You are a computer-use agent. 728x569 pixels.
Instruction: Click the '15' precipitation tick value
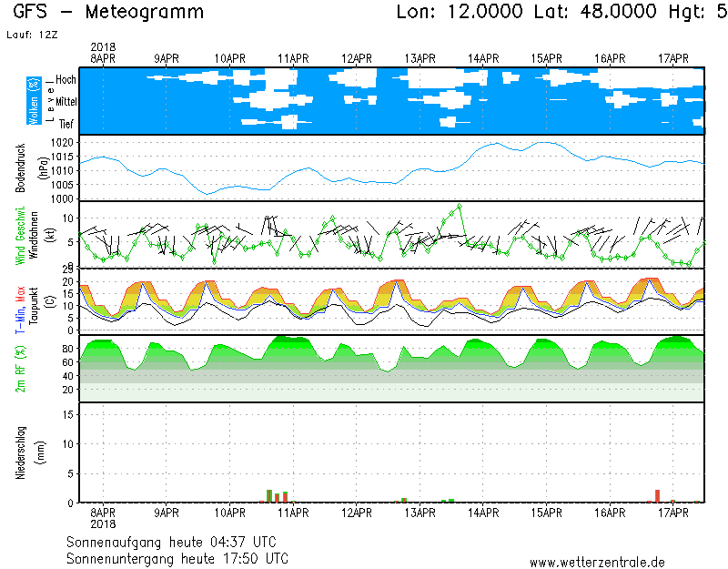(67, 414)
